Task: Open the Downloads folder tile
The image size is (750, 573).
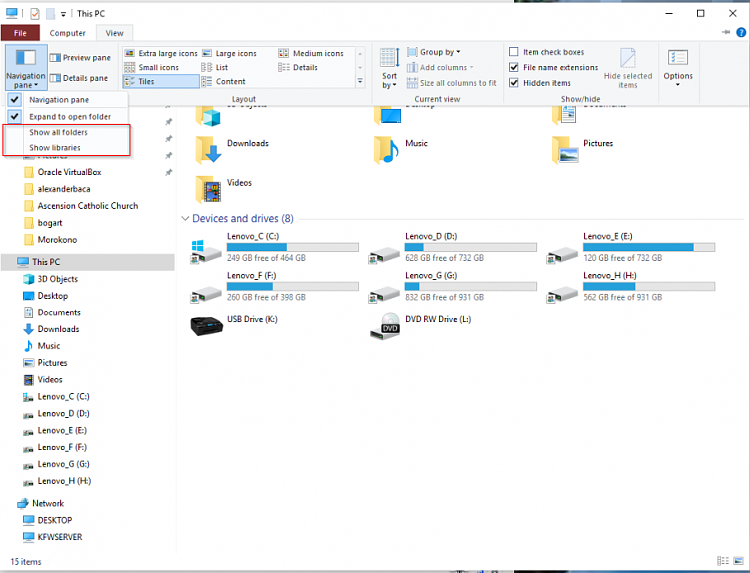Action: pyautogui.click(x=233, y=149)
